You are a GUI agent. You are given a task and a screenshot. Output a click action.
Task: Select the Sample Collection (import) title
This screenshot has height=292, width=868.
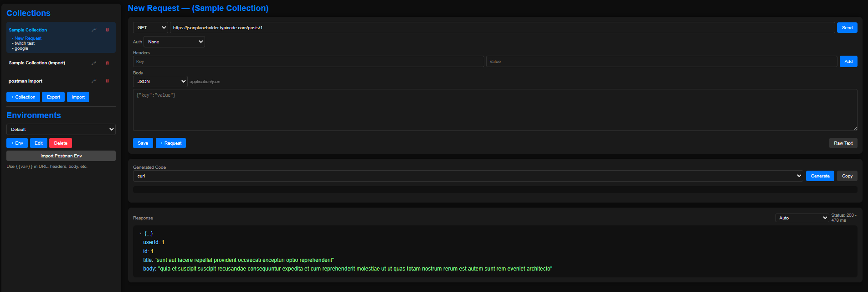point(37,63)
